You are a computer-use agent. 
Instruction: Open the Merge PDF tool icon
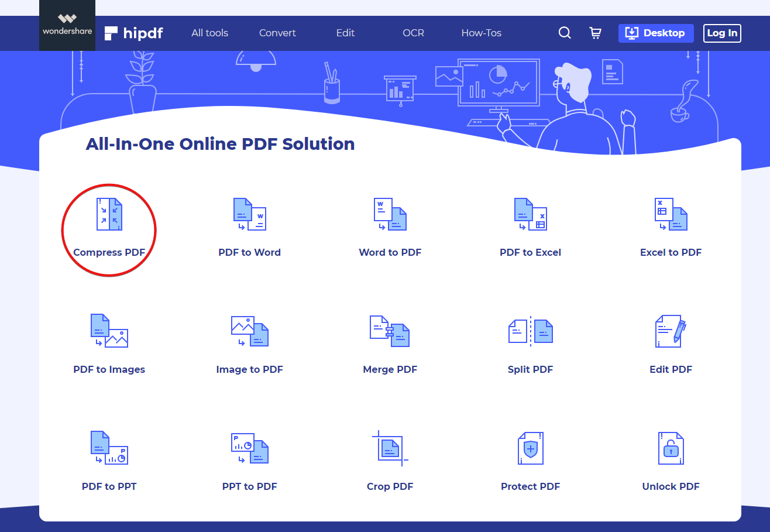pos(390,331)
